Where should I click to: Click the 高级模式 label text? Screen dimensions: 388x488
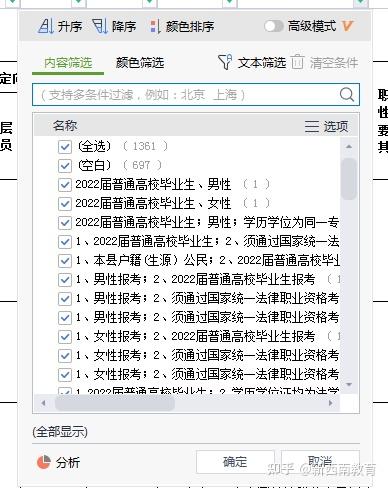(312, 26)
